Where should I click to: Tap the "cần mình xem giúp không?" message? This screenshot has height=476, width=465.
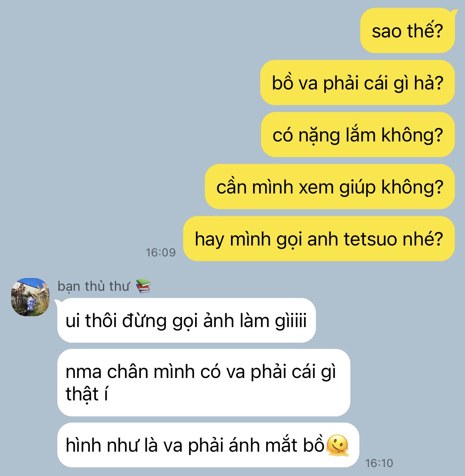coord(330,187)
